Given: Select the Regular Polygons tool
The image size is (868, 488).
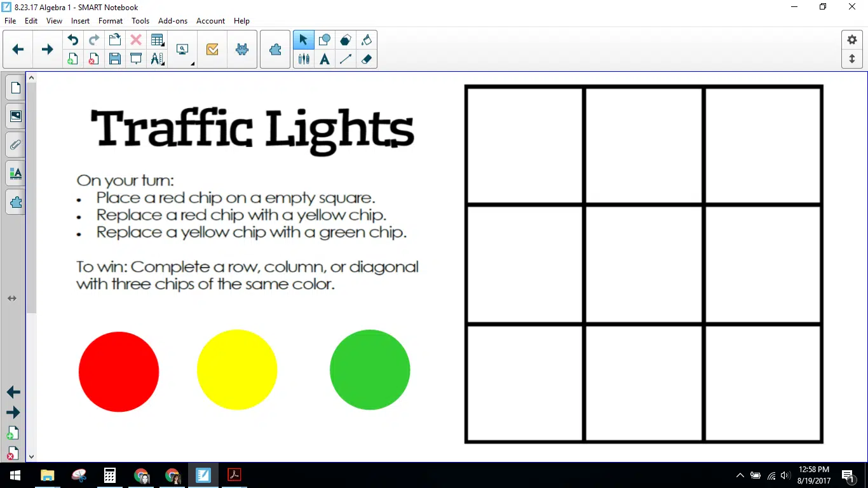Looking at the screenshot, I should pyautogui.click(x=345, y=40).
